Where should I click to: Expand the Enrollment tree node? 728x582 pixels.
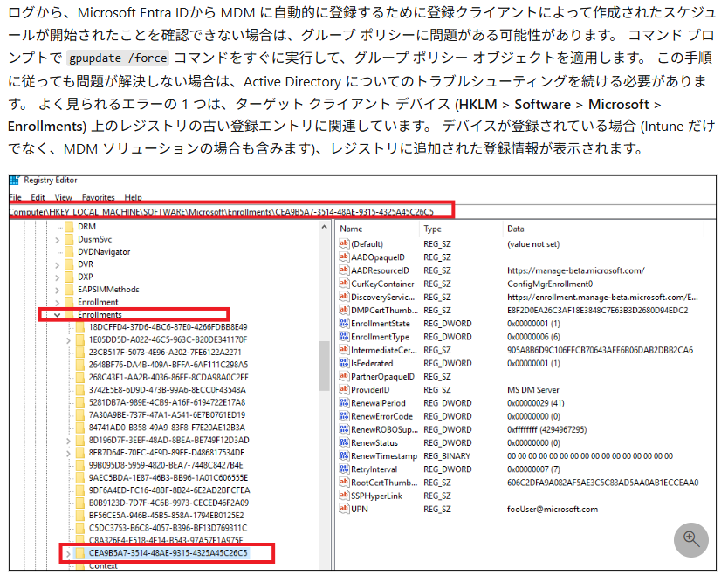tap(57, 302)
